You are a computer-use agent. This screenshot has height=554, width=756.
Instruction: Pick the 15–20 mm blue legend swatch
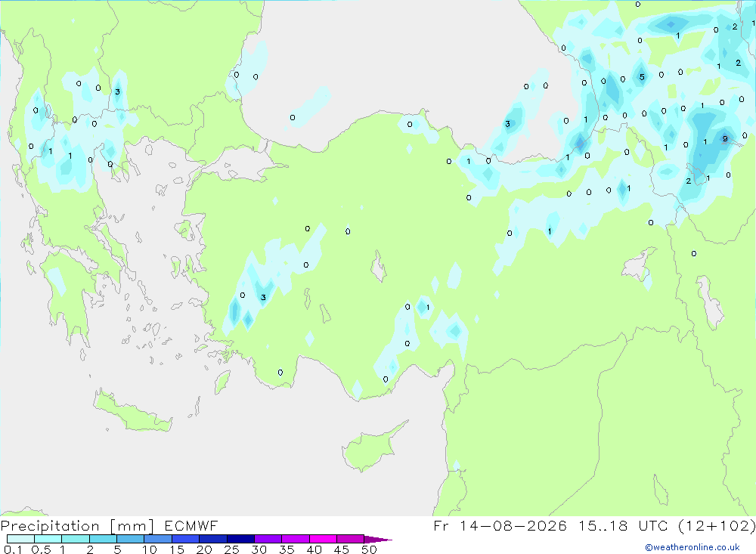click(185, 539)
